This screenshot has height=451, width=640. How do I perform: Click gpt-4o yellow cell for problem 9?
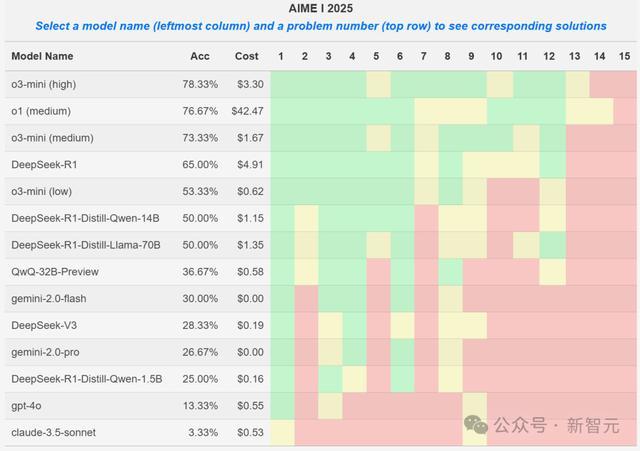pos(475,406)
